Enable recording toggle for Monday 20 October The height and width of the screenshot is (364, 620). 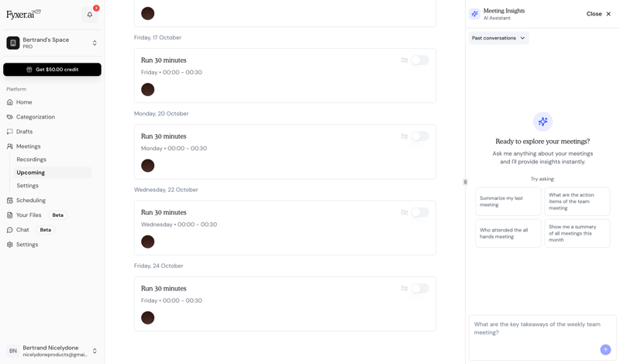420,136
